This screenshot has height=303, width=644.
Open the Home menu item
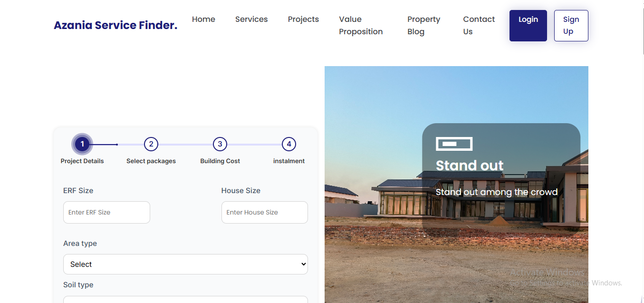[203, 20]
